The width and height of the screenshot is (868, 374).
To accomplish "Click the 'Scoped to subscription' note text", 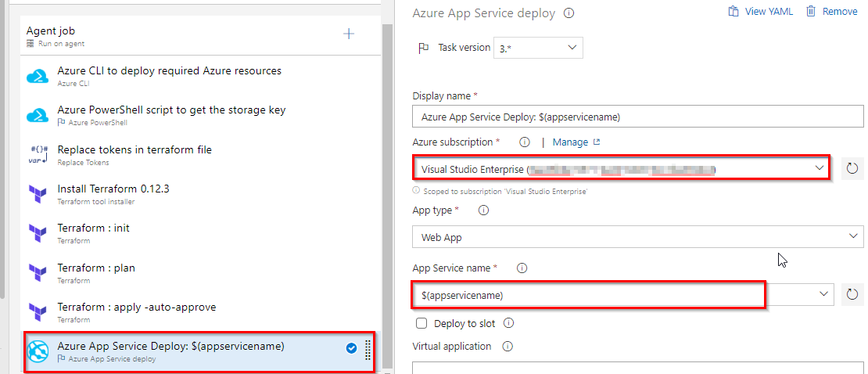I will tap(505, 191).
